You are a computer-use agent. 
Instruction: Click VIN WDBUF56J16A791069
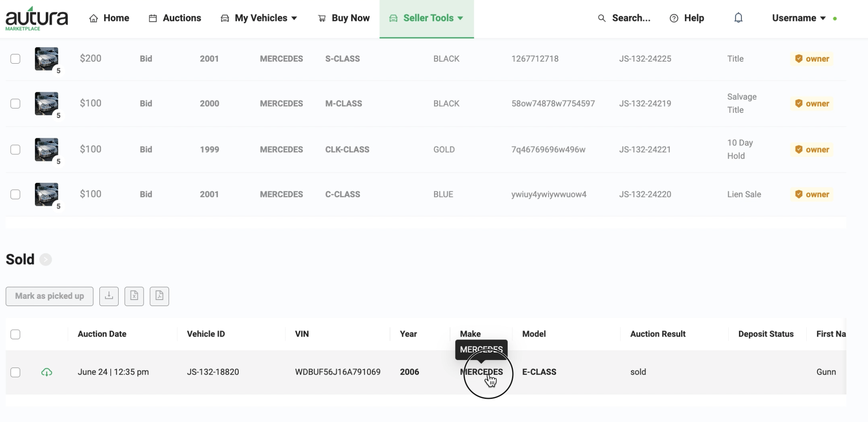(338, 372)
